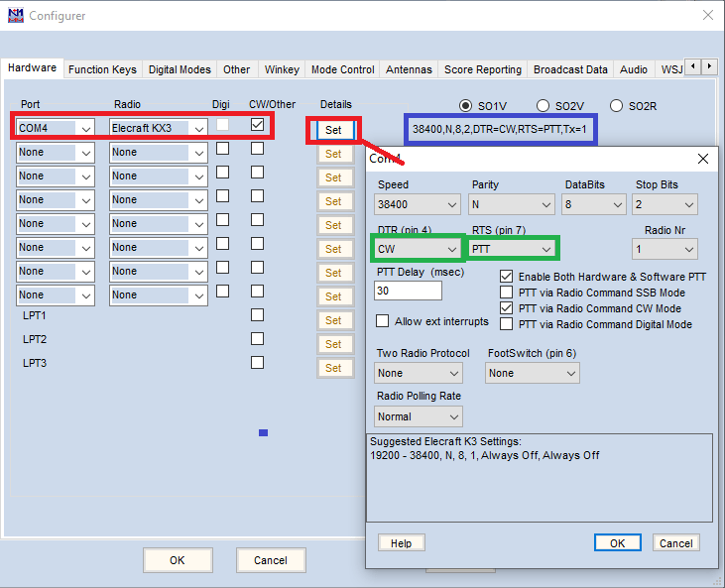The height and width of the screenshot is (588, 725).
Task: Uncheck Enable Both Hardware & Software PTT
Action: 507,277
